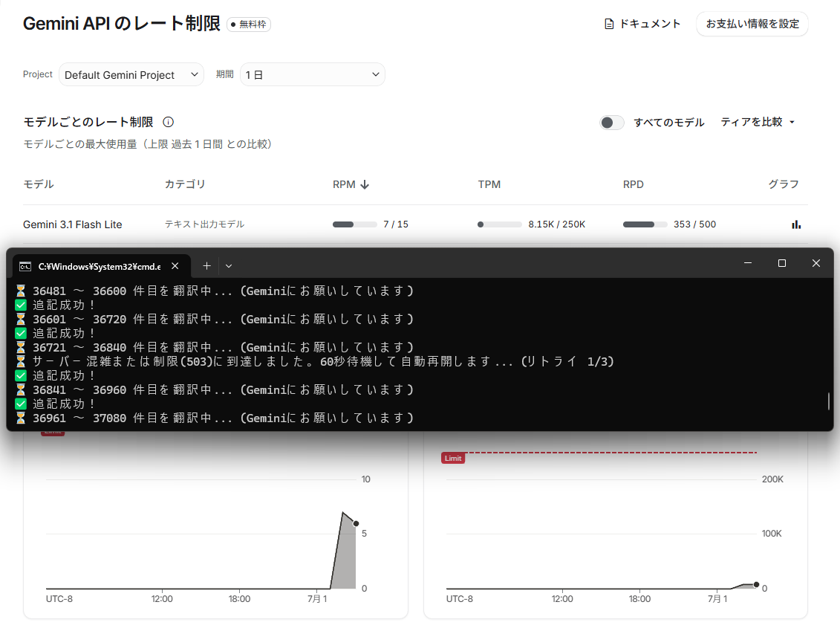Click the RPM sort arrow icon
This screenshot has height=631, width=840.
[x=365, y=184]
